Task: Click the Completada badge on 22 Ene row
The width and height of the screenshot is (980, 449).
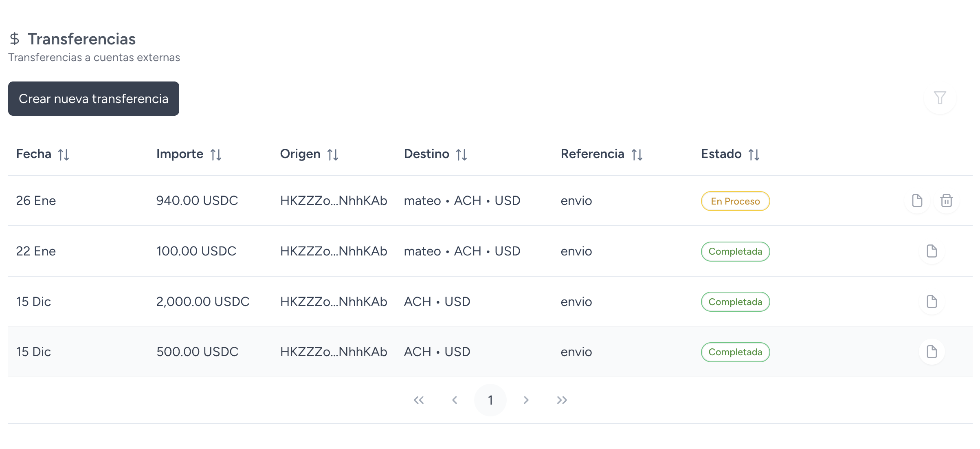Action: point(735,251)
